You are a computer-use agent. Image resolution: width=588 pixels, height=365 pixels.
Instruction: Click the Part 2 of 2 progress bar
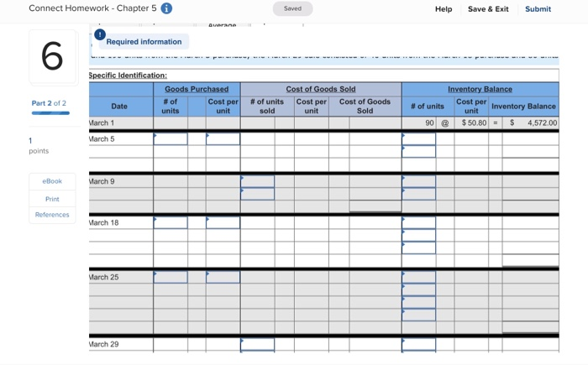pos(50,112)
